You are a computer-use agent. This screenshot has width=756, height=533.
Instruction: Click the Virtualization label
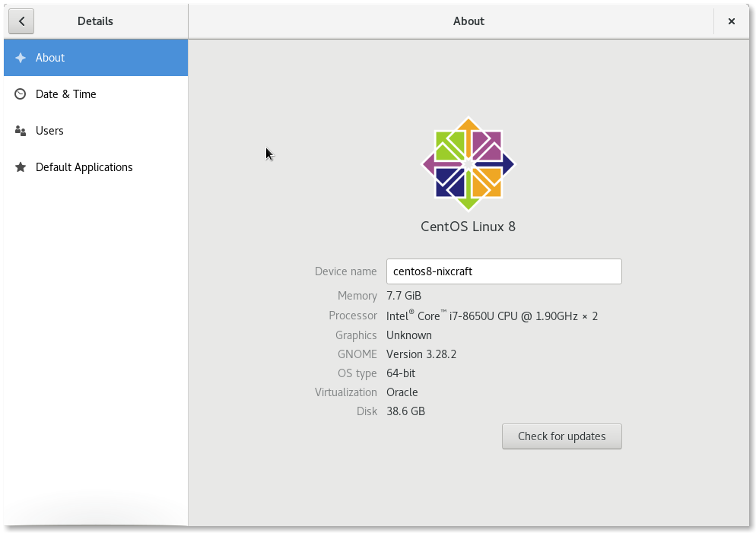(346, 392)
